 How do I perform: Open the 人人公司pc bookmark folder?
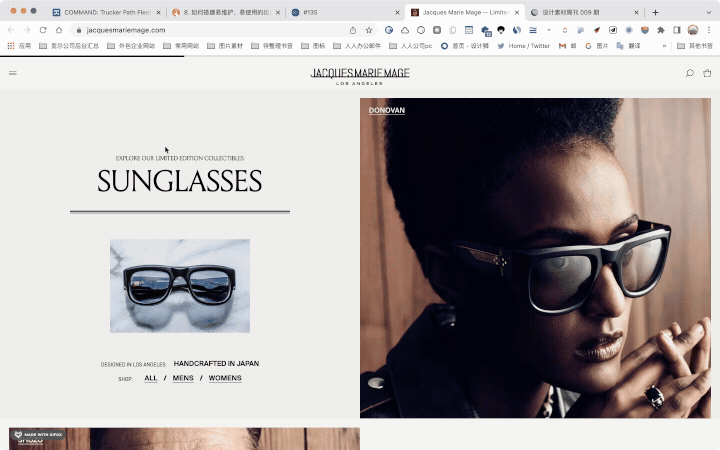tap(411, 46)
